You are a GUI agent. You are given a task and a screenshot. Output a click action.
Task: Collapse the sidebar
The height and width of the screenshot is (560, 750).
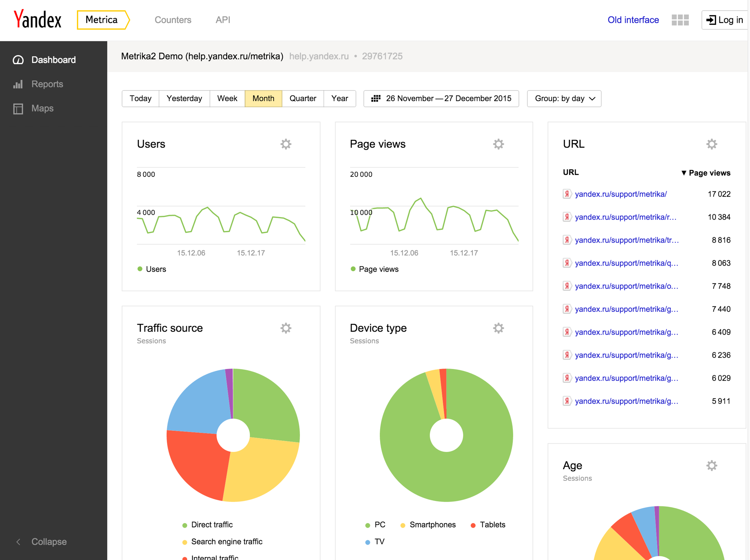coord(41,542)
